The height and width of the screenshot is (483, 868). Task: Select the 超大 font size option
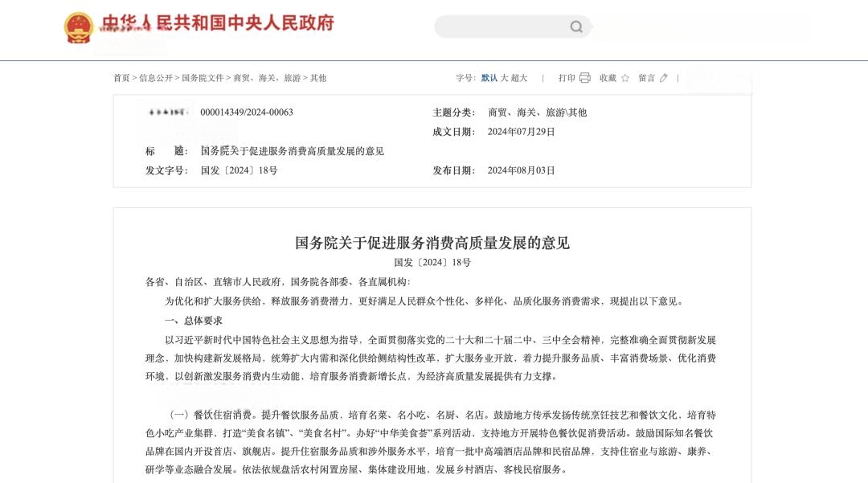click(519, 78)
